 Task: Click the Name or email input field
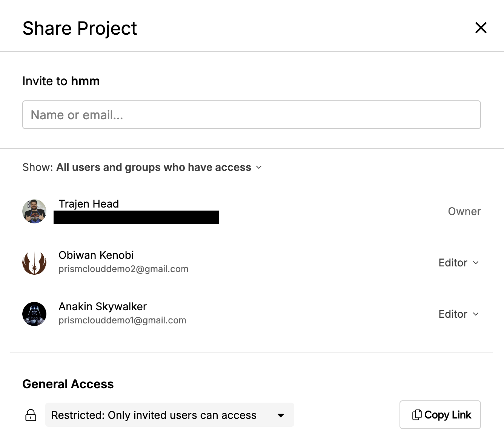(x=251, y=115)
